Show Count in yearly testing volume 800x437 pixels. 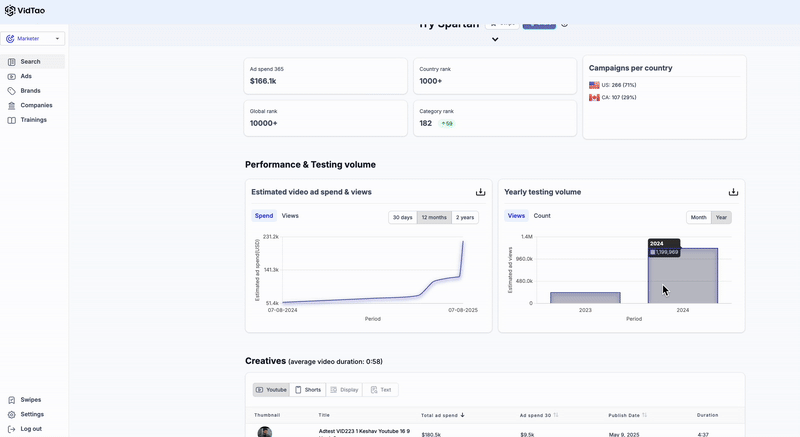[542, 216]
